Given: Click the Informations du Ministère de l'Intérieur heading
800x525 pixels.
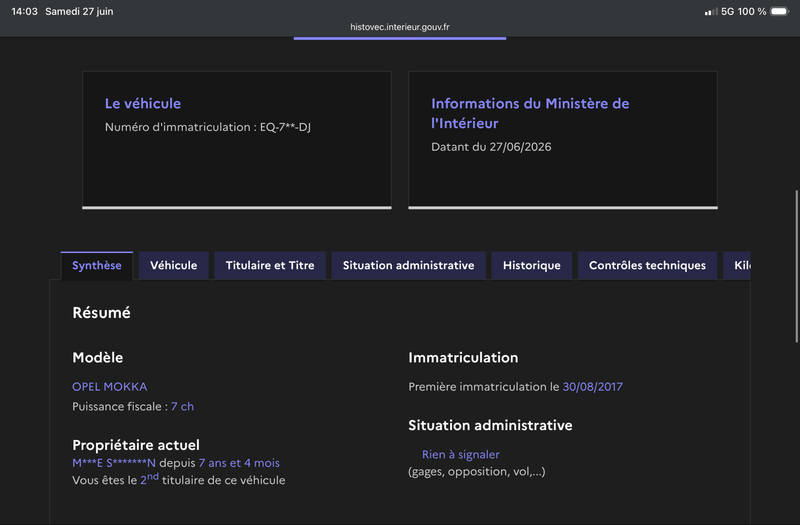Looking at the screenshot, I should point(530,113).
